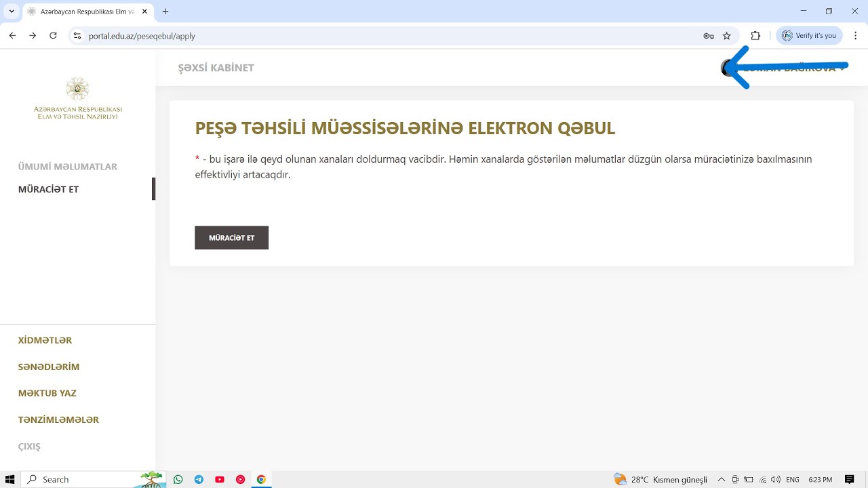Open YouTube from the taskbar
This screenshot has width=868, height=488.
point(220,479)
